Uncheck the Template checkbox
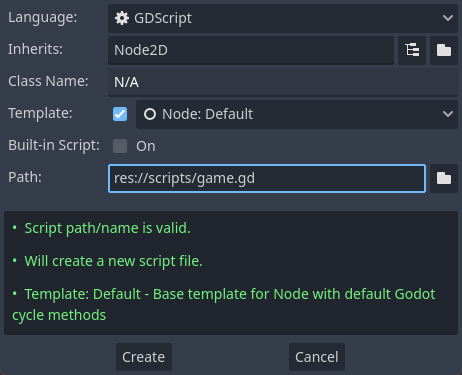The image size is (462, 375). pyautogui.click(x=120, y=114)
